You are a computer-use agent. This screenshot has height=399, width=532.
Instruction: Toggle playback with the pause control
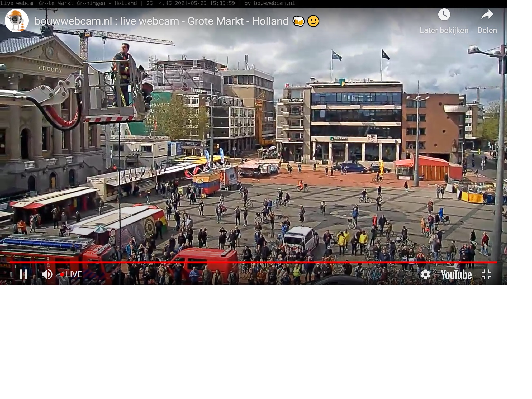24,274
